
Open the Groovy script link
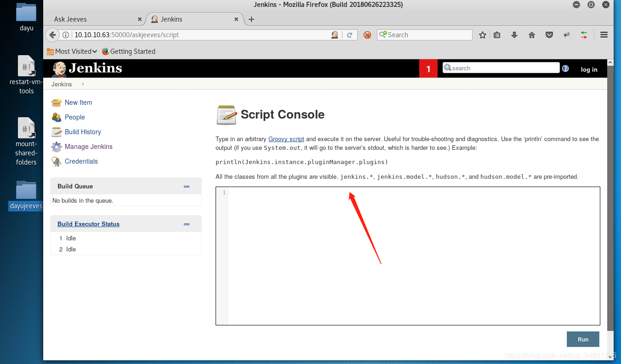[x=286, y=139]
